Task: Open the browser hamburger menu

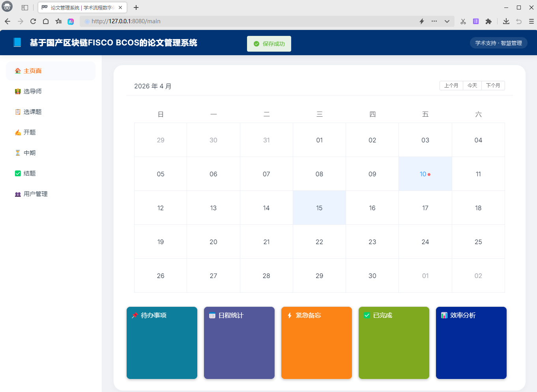Action: point(531,21)
